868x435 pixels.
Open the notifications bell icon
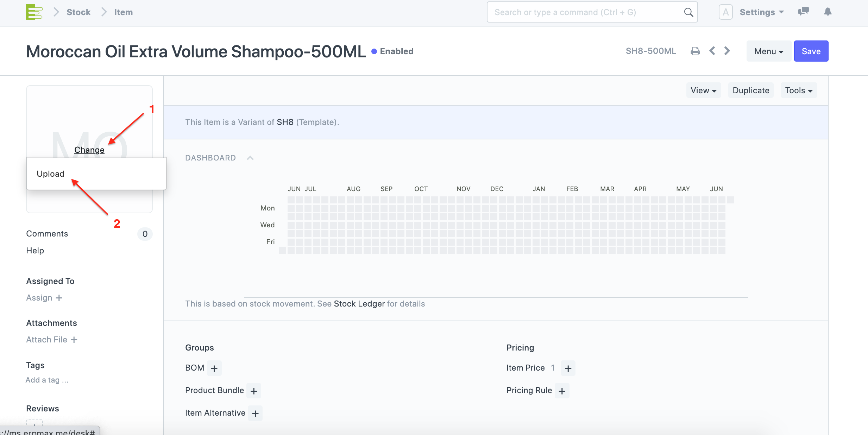tap(828, 12)
